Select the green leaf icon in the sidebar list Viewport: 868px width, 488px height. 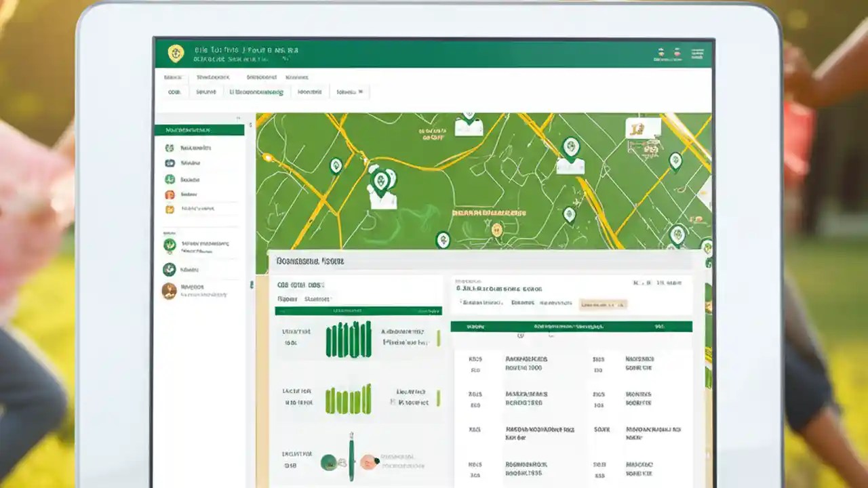[170, 179]
